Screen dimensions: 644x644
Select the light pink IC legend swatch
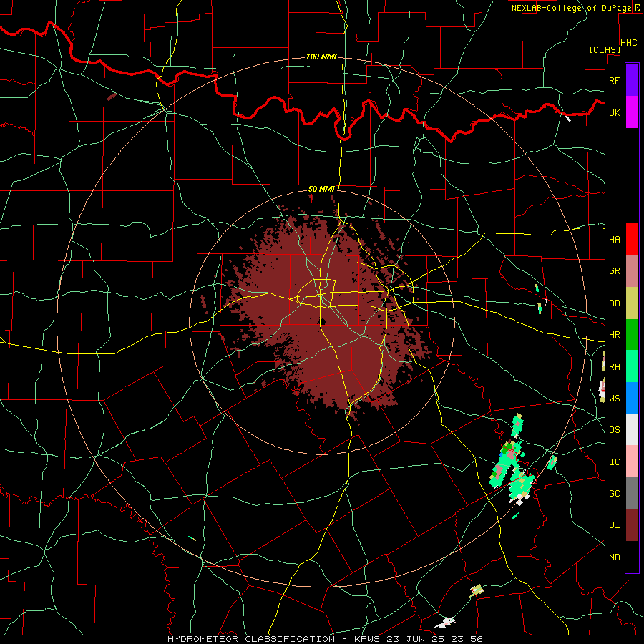coord(632,462)
